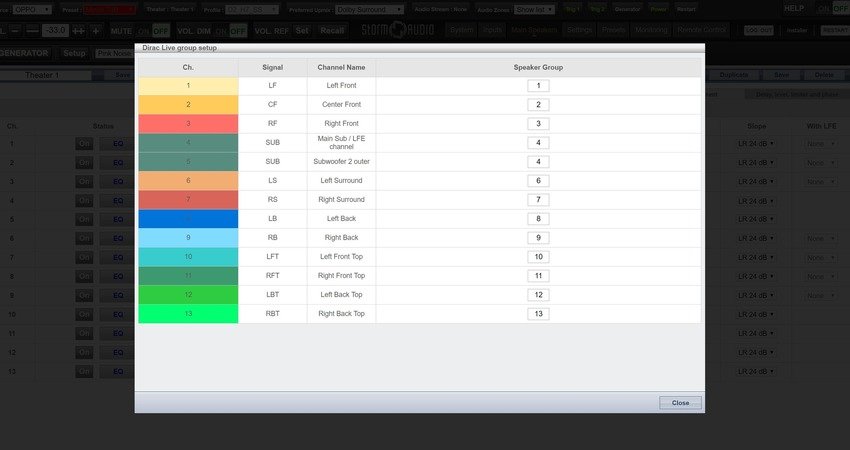Click the Delete theater button

coord(824,75)
